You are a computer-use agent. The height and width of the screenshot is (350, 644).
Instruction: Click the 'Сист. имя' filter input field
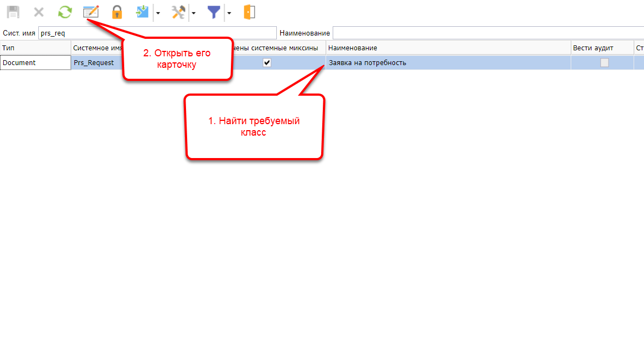point(158,33)
